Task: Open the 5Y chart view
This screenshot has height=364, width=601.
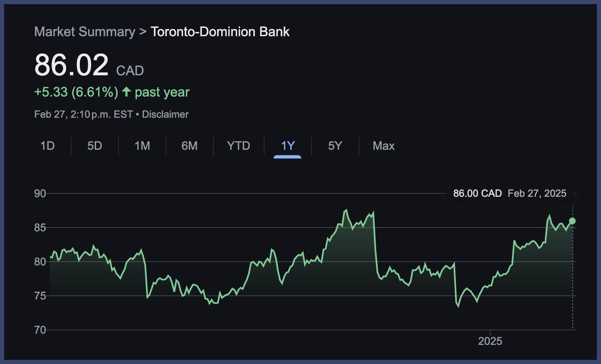Action: [x=335, y=146]
